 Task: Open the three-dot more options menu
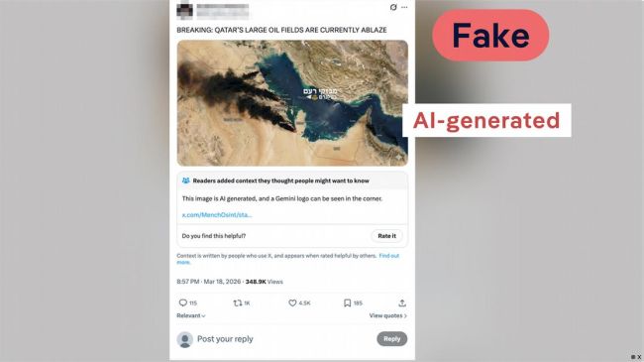click(404, 7)
